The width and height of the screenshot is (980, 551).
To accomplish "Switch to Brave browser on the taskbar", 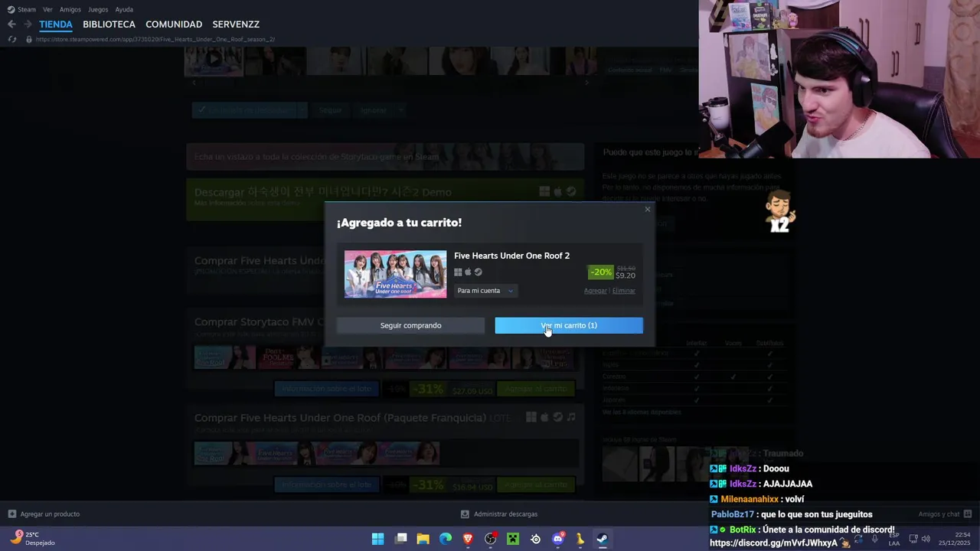I will pyautogui.click(x=468, y=539).
